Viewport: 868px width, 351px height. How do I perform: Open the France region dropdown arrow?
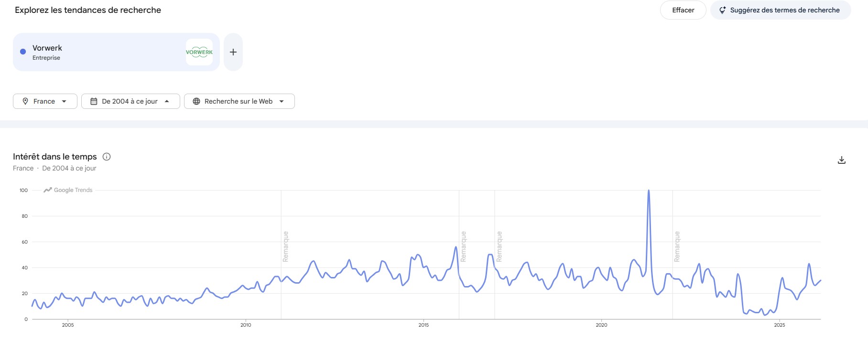(x=64, y=101)
